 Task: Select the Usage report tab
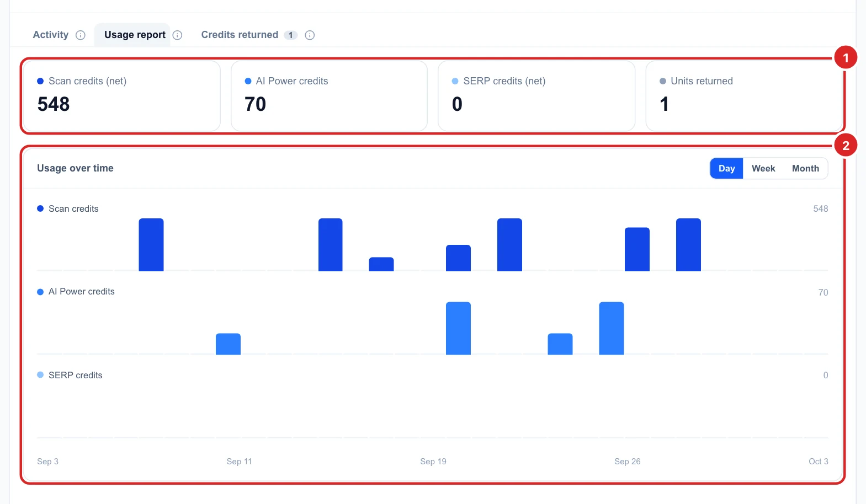click(135, 35)
